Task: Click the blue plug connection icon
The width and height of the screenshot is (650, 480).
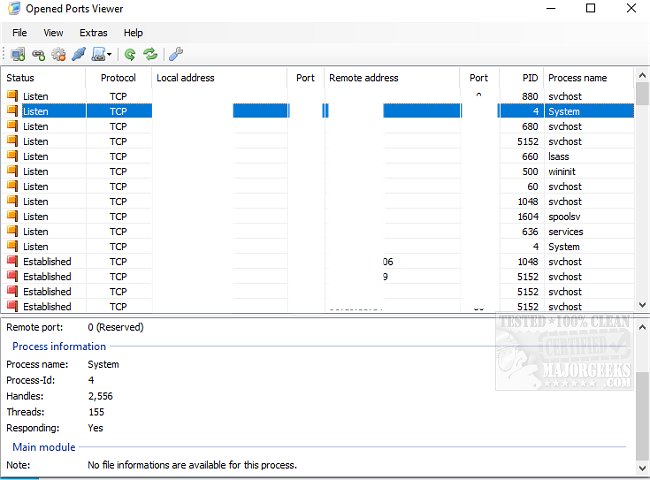Action: click(x=78, y=54)
